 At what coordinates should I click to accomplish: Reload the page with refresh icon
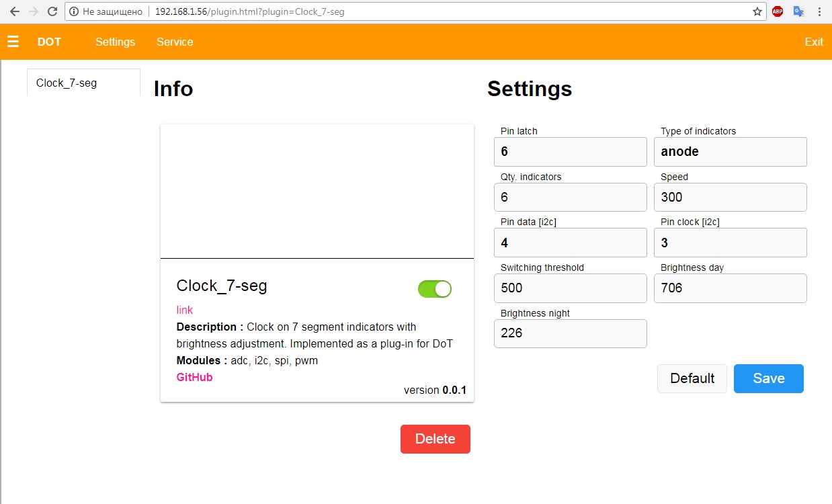pyautogui.click(x=52, y=11)
